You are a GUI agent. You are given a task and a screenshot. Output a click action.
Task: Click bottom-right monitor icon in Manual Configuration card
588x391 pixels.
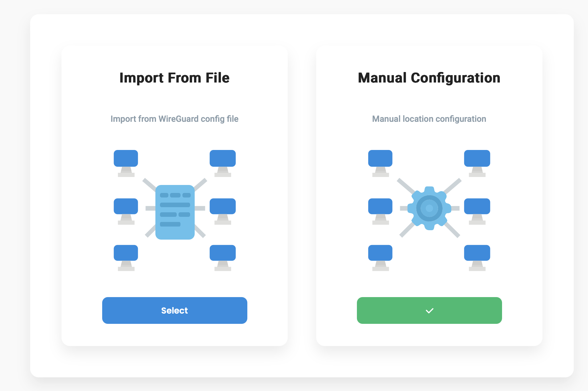(x=477, y=257)
